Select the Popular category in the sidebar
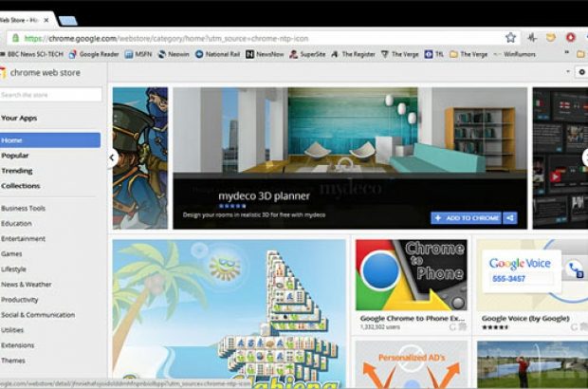Viewport: 588px width, 389px height. [15, 155]
